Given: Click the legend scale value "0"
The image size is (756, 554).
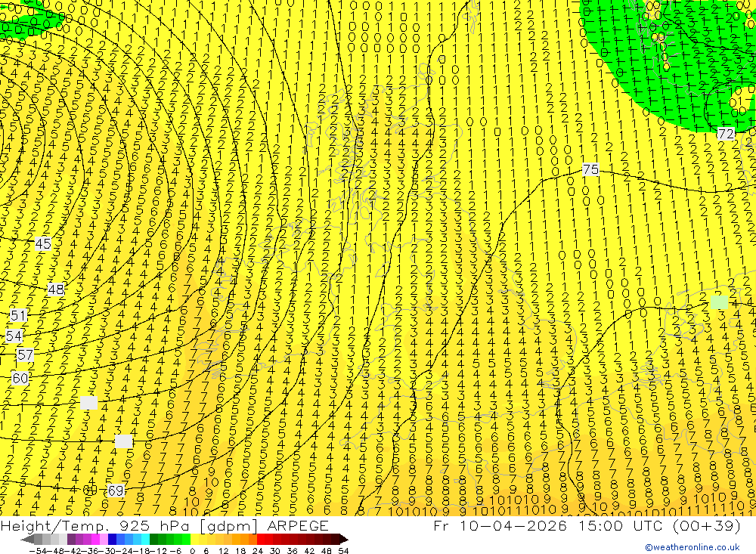Looking at the screenshot, I should [192, 551].
